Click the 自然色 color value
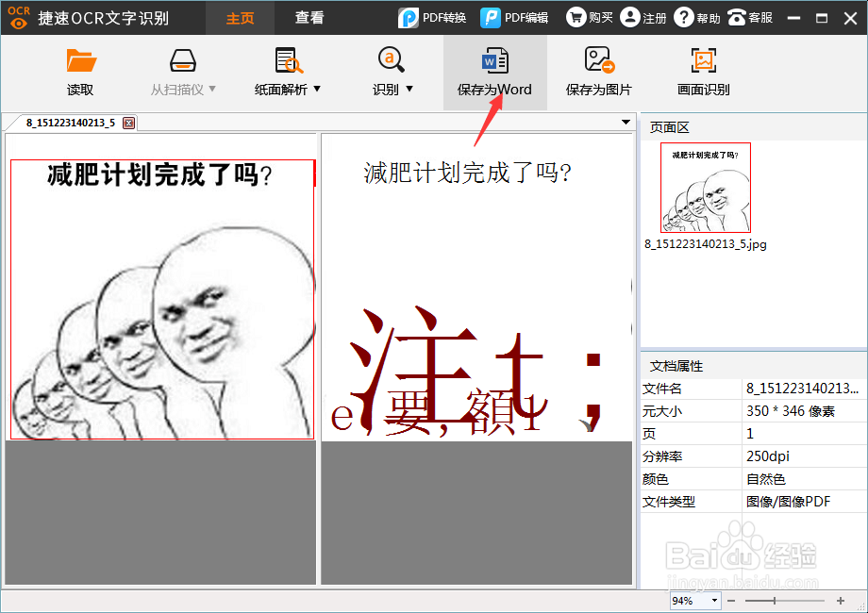 (765, 479)
